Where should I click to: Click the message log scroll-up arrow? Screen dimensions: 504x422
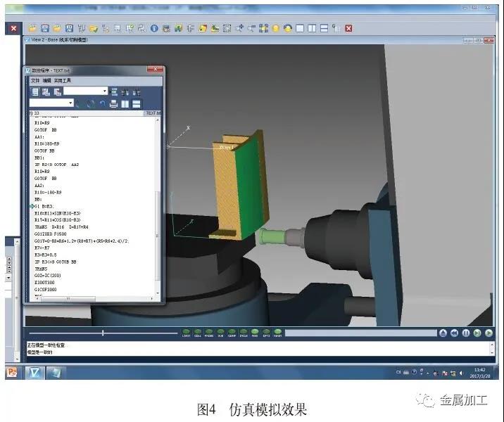click(x=492, y=345)
